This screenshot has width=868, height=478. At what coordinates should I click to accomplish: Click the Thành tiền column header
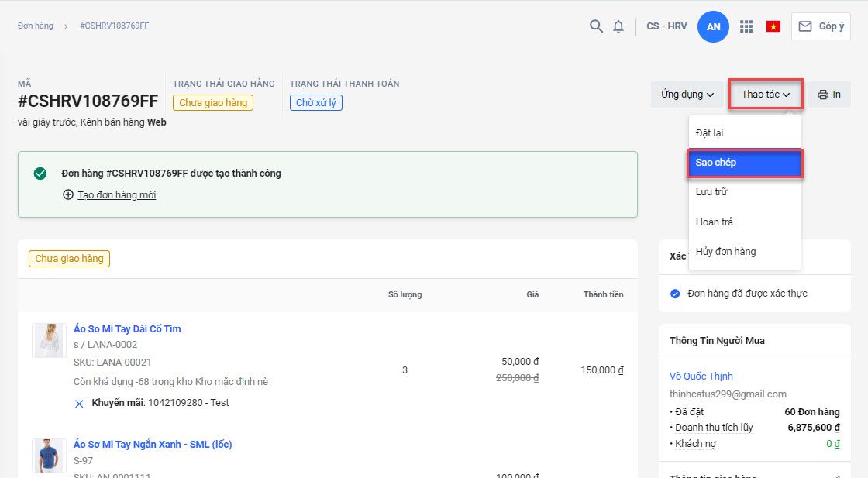(604, 294)
